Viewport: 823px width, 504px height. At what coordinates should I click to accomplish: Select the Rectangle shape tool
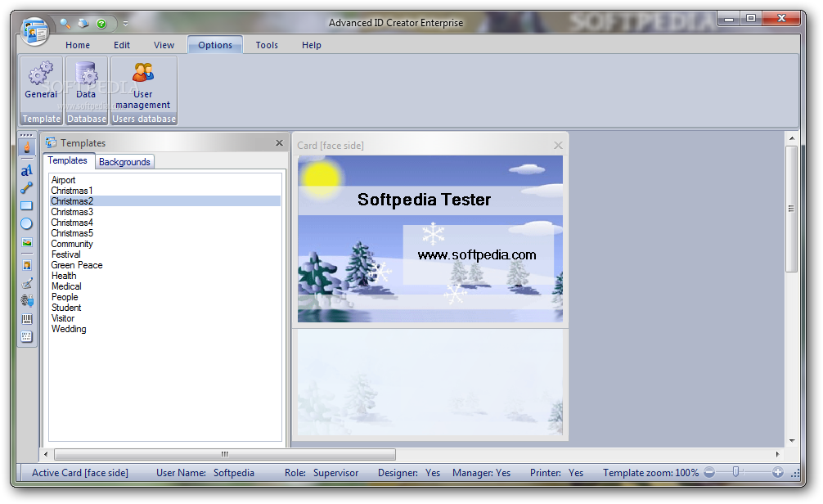(x=27, y=206)
